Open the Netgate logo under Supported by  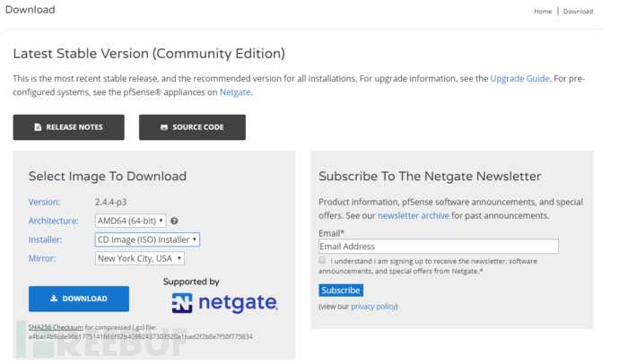(x=224, y=303)
